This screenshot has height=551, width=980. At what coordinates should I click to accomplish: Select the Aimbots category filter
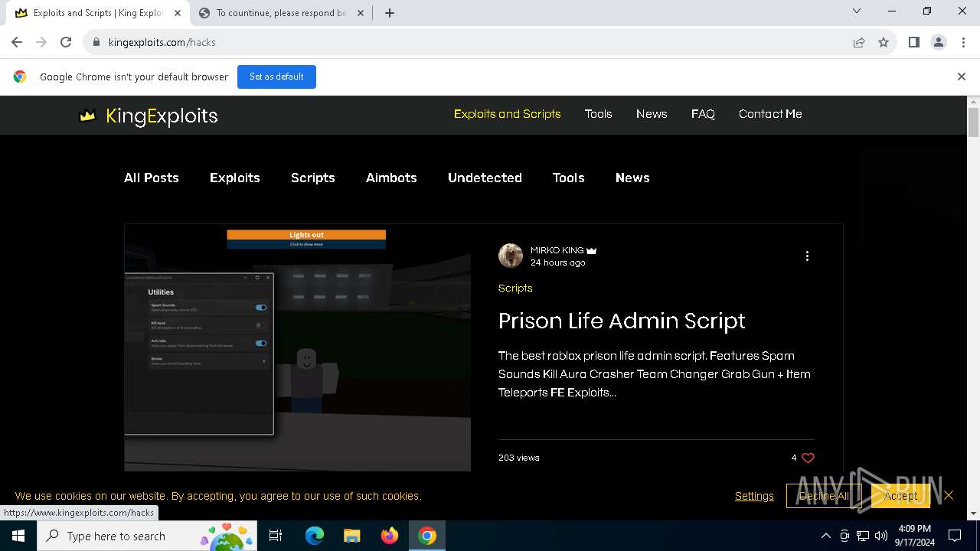click(391, 178)
